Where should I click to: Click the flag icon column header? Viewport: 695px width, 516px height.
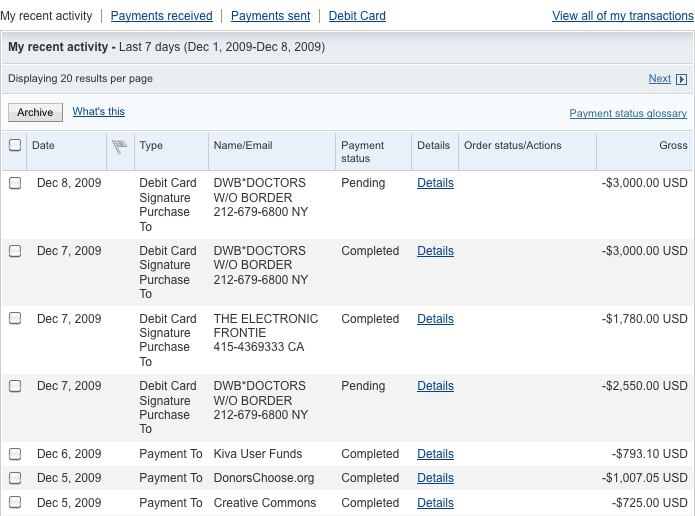[x=119, y=146]
